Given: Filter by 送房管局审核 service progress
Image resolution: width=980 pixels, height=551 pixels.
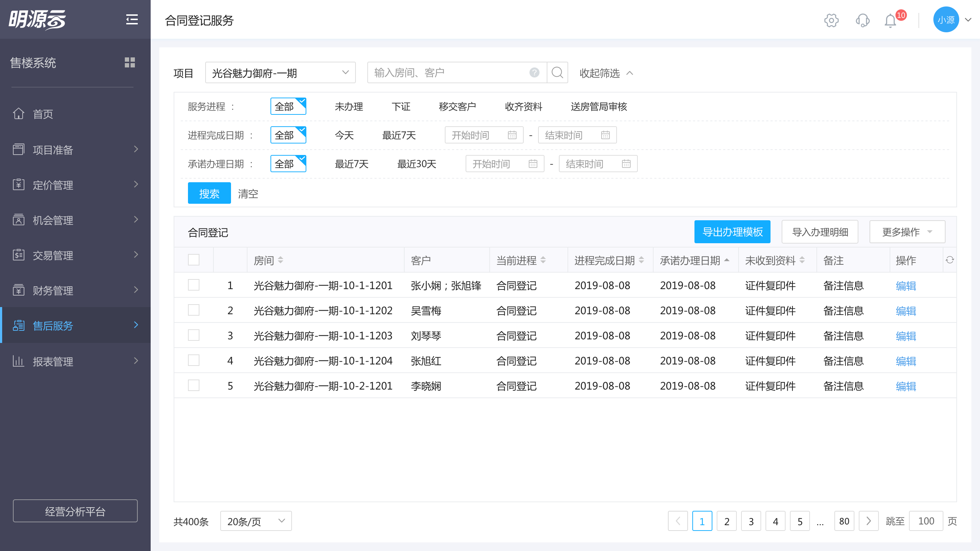Looking at the screenshot, I should [599, 107].
